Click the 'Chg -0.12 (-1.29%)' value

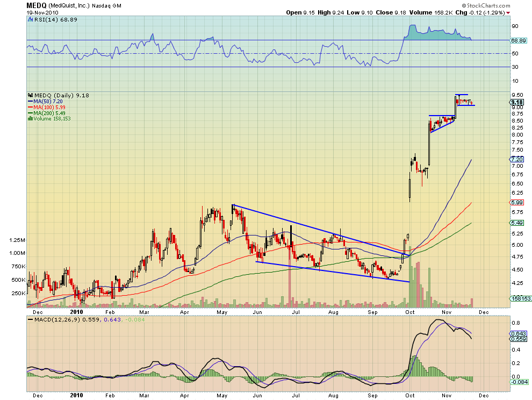click(x=480, y=12)
